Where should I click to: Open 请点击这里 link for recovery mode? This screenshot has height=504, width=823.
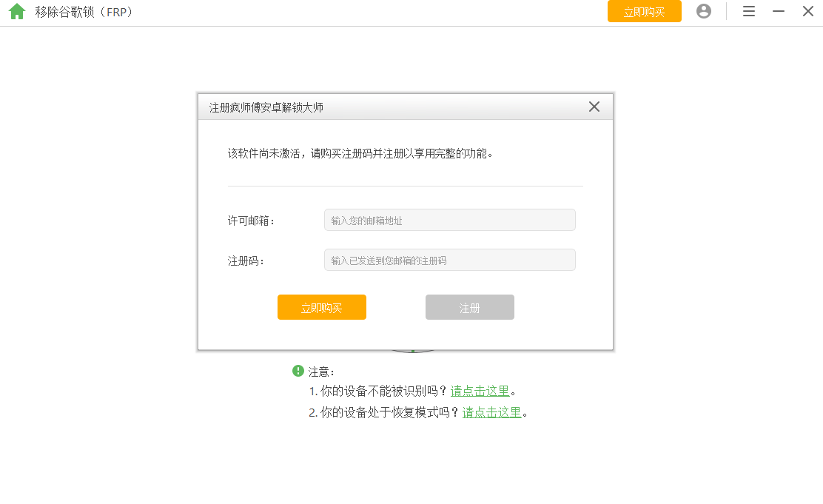491,412
